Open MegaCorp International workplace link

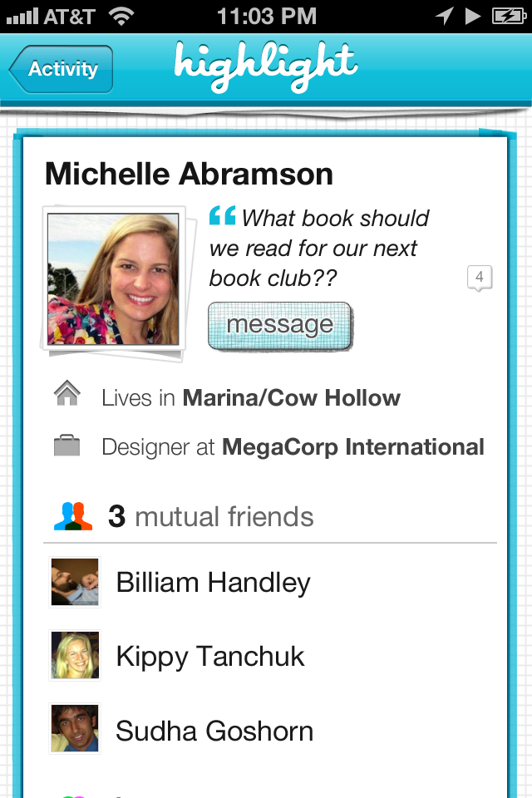point(353,447)
